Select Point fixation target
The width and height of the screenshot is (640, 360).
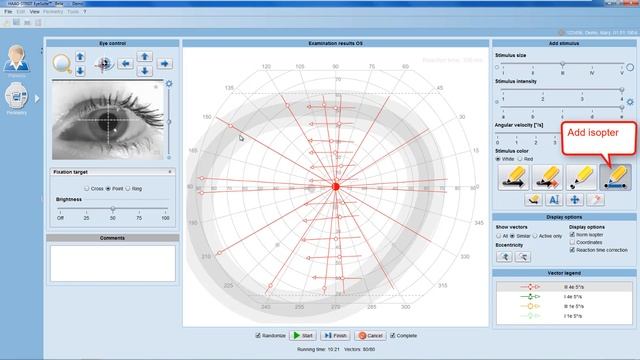(108, 189)
